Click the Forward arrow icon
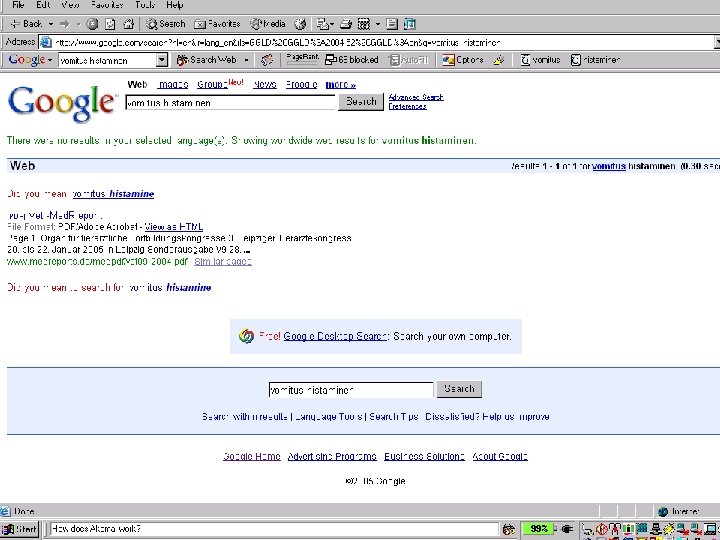The image size is (720, 540). pyautogui.click(x=65, y=24)
